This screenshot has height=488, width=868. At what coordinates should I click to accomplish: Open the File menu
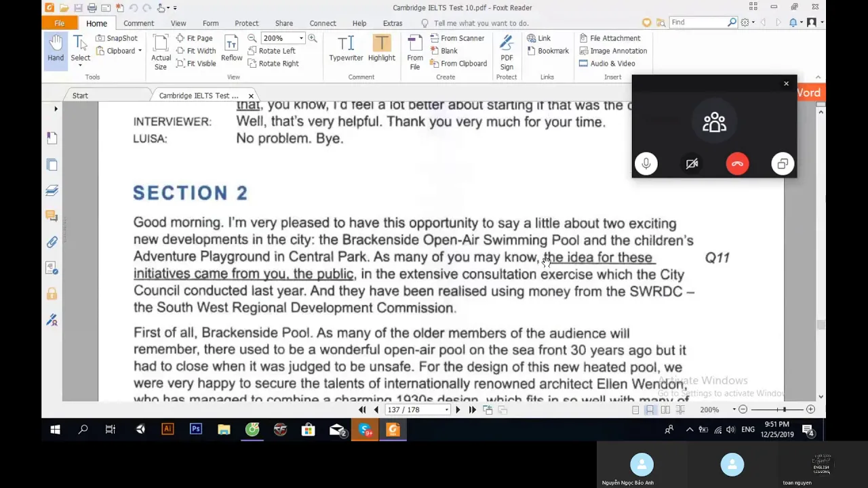60,23
